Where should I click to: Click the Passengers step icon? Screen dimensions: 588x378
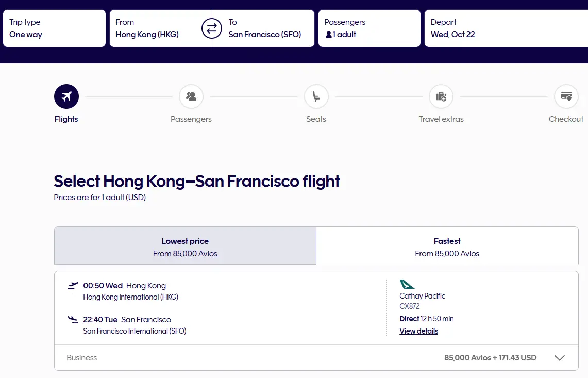[x=191, y=96]
